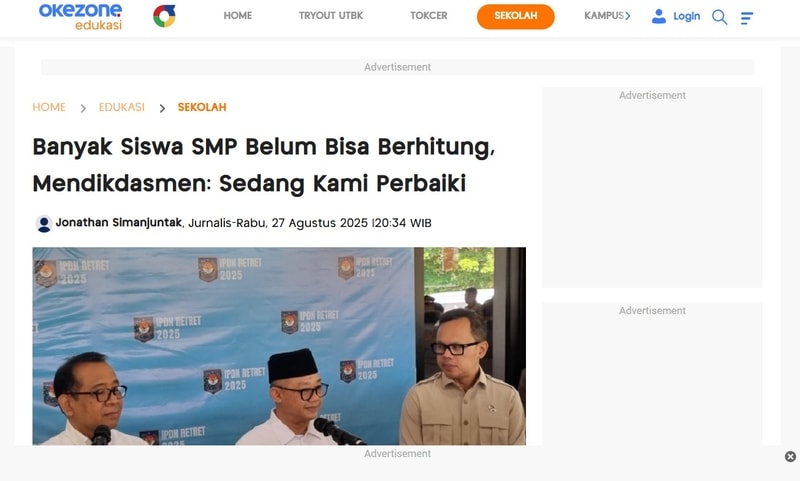Viewport: 800px width, 481px height.
Task: Open TRYOUT UTBK menu item
Action: (x=331, y=16)
